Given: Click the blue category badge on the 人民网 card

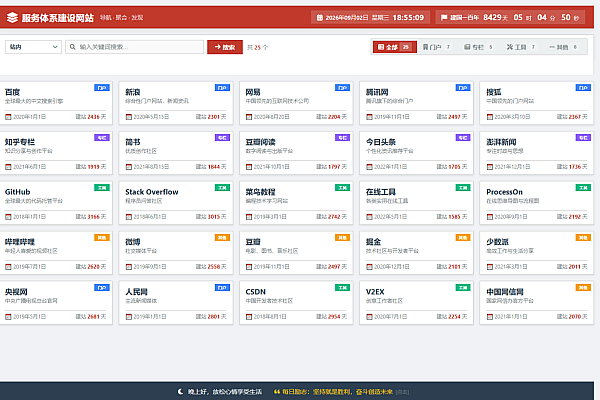Looking at the screenshot, I should point(222,287).
